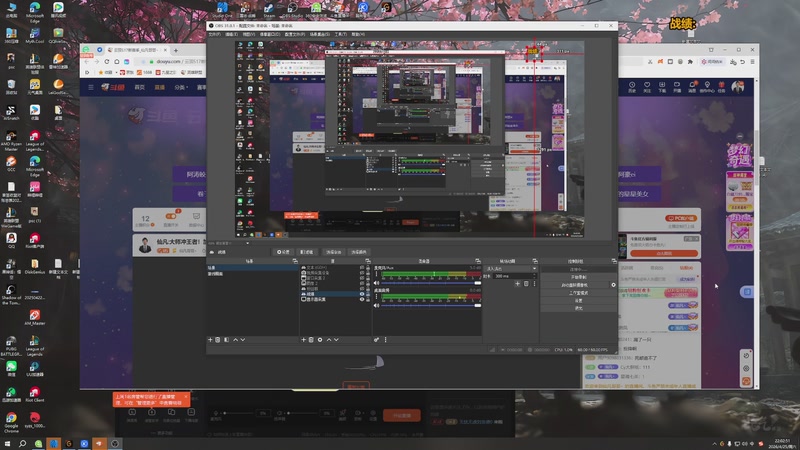Click 退出 button in OBS controls
The height and width of the screenshot is (450, 800).
[578, 308]
